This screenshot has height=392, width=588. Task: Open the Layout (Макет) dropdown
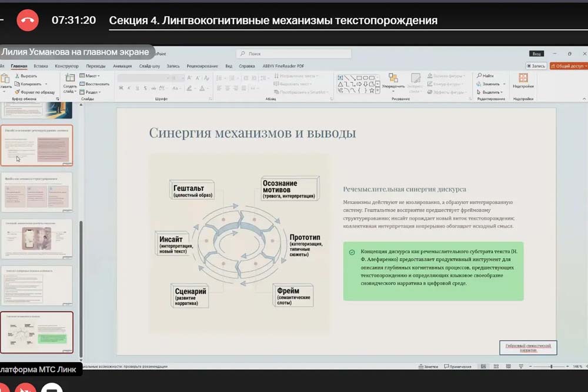click(x=89, y=76)
